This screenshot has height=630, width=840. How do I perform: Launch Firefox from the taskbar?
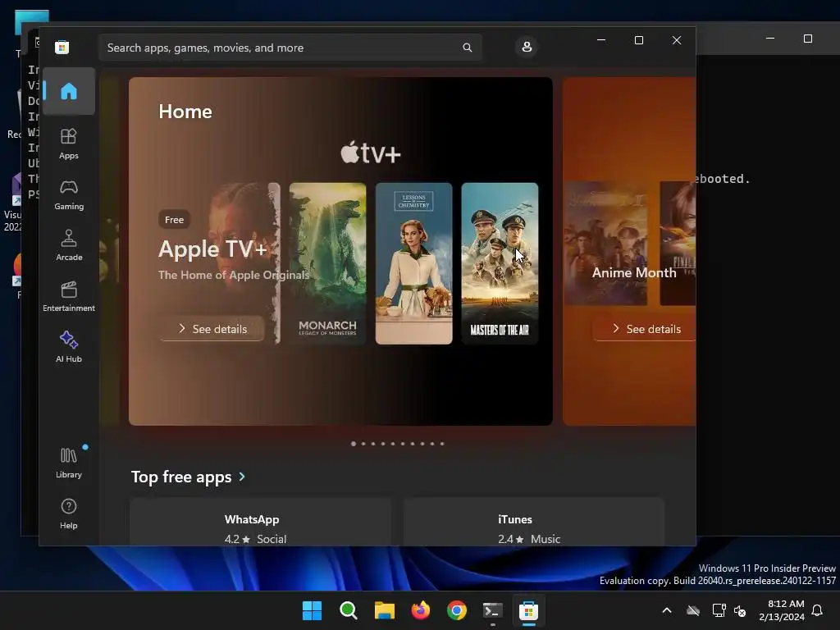pyautogui.click(x=421, y=610)
